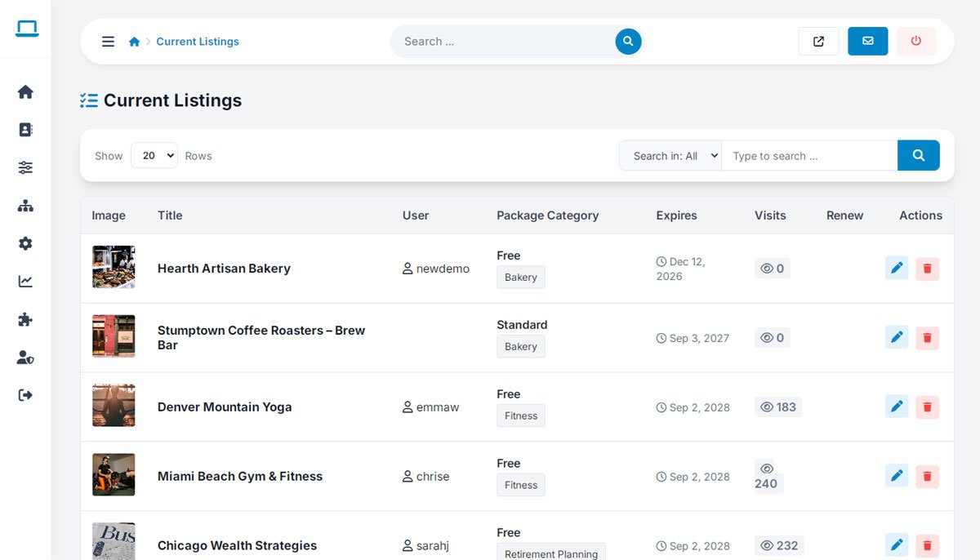The height and width of the screenshot is (560, 980).
Task: Click the sign-out arrow sidebar icon
Action: pyautogui.click(x=25, y=395)
